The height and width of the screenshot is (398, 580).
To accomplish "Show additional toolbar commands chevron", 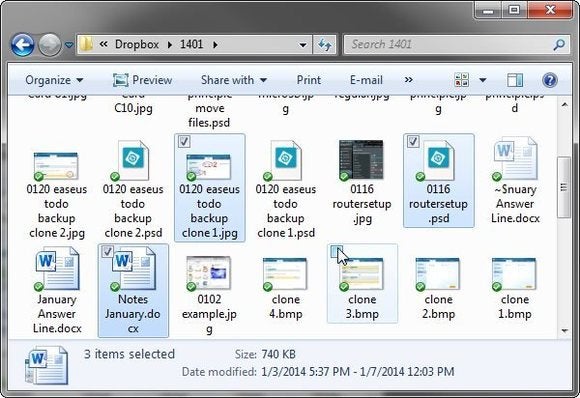I will pyautogui.click(x=408, y=80).
